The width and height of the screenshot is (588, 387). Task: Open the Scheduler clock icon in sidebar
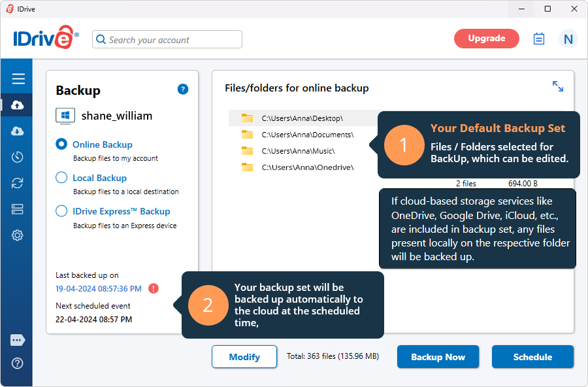click(18, 157)
